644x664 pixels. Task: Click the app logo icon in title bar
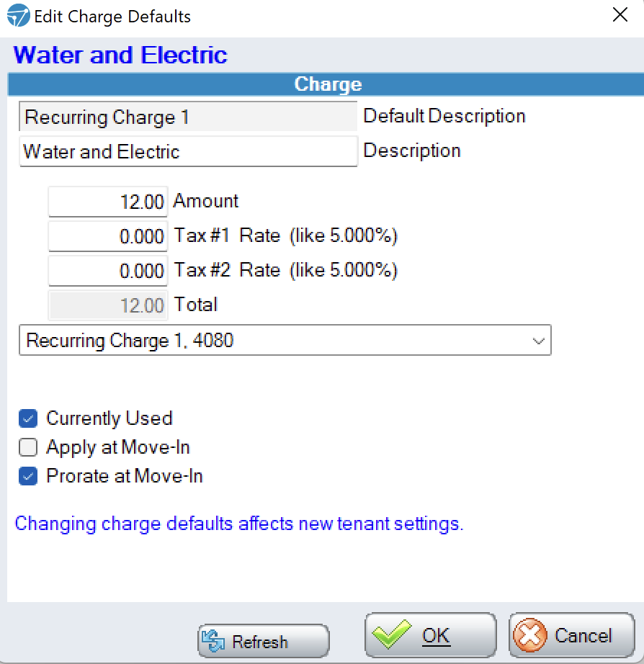(x=18, y=15)
